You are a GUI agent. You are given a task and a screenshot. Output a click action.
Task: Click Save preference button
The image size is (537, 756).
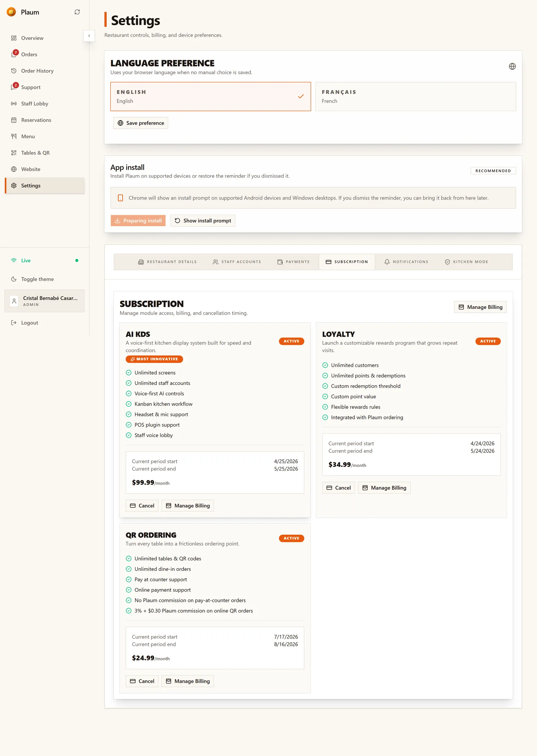point(141,123)
